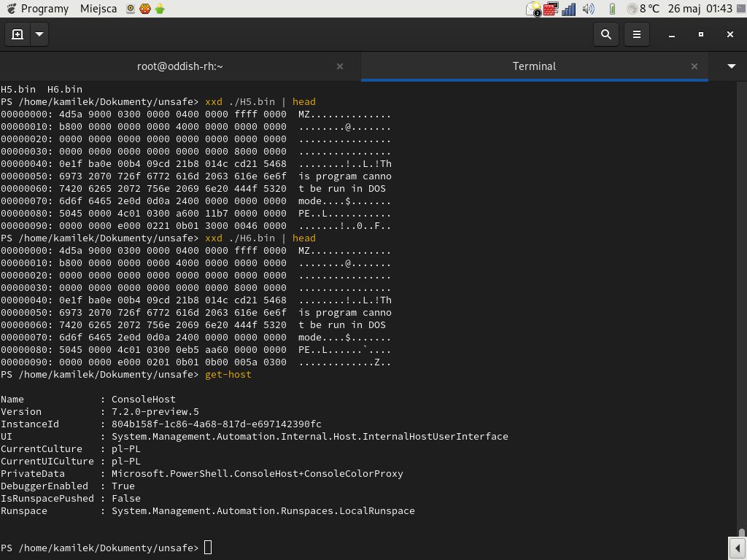
Task: Open the terminal hamburger menu
Action: click(636, 34)
